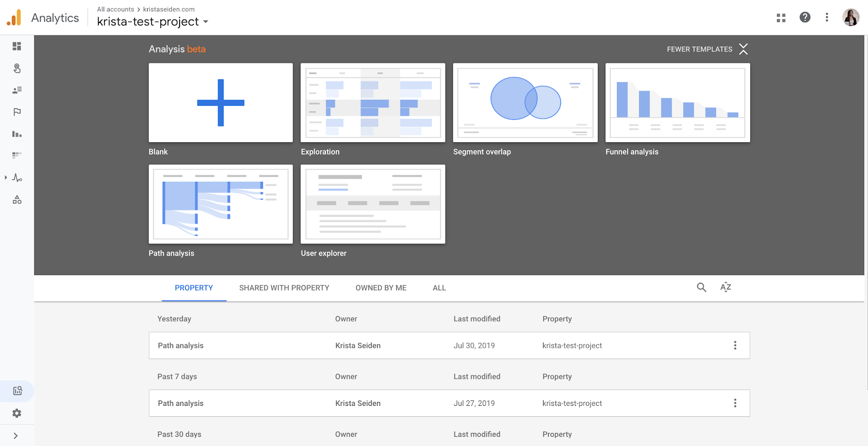Click the search analyses magnifier icon

pos(701,288)
